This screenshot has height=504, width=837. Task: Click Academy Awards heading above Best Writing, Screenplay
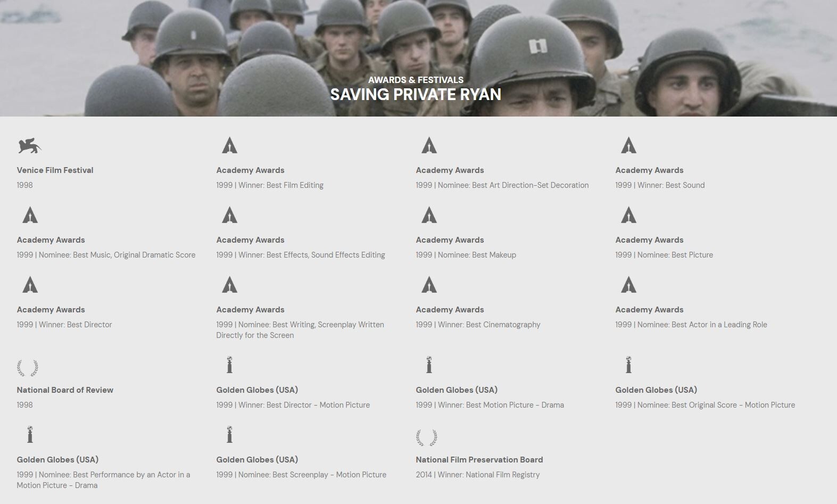(250, 310)
